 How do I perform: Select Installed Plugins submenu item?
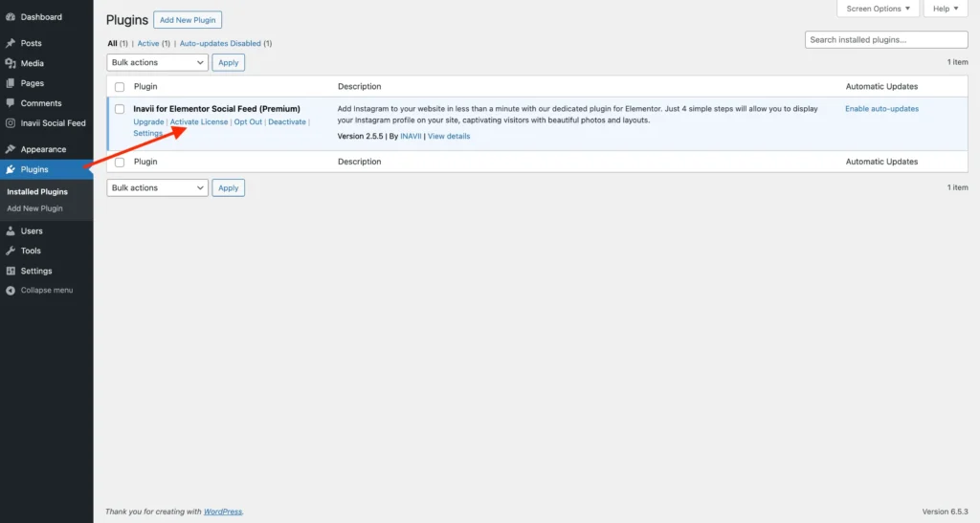click(x=37, y=191)
